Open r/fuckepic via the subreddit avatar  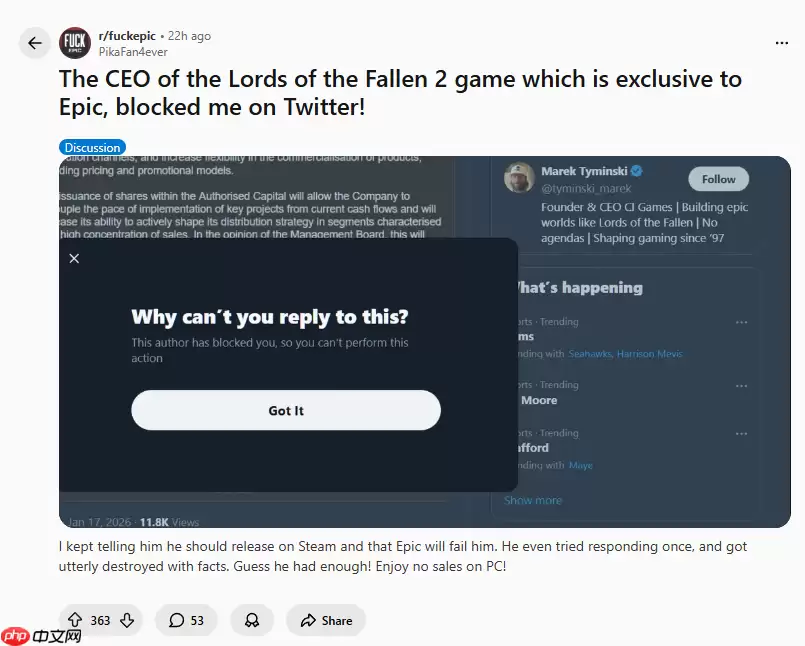point(75,43)
